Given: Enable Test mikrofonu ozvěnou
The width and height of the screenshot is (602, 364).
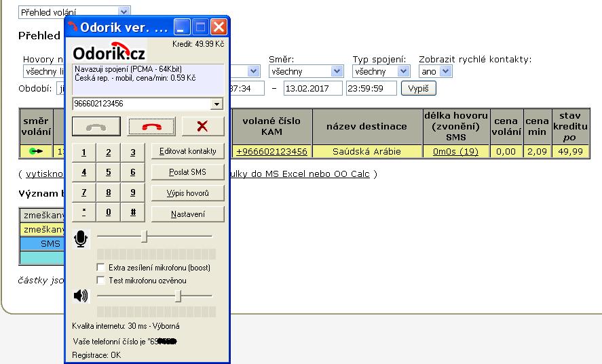Looking at the screenshot, I should point(101,281).
